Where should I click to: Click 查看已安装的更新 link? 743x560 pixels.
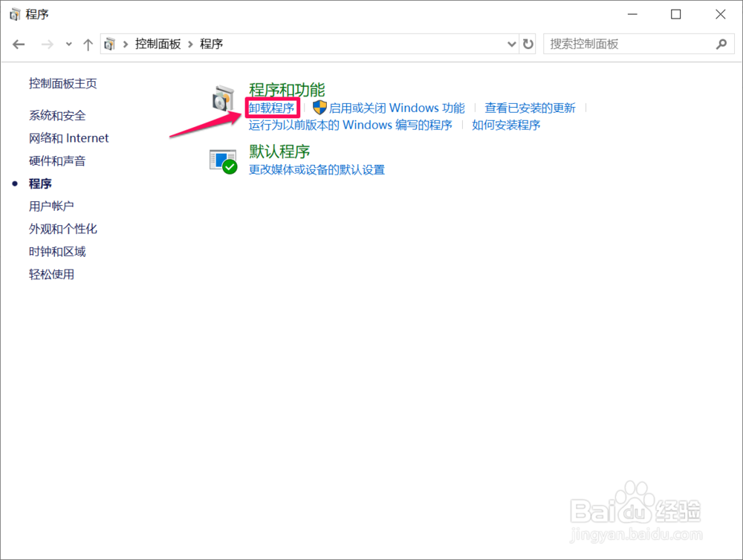531,107
